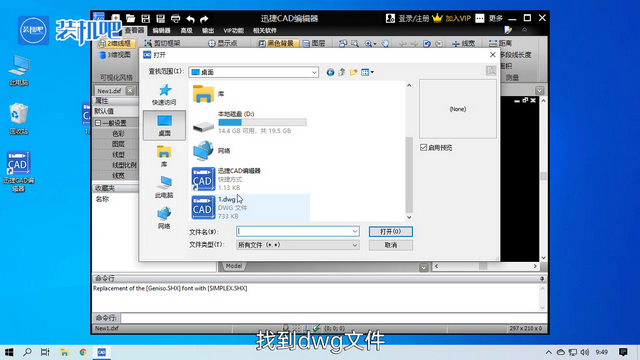The image size is (640, 360).
Task: Select 3维视图 view mode
Action: [x=116, y=55]
